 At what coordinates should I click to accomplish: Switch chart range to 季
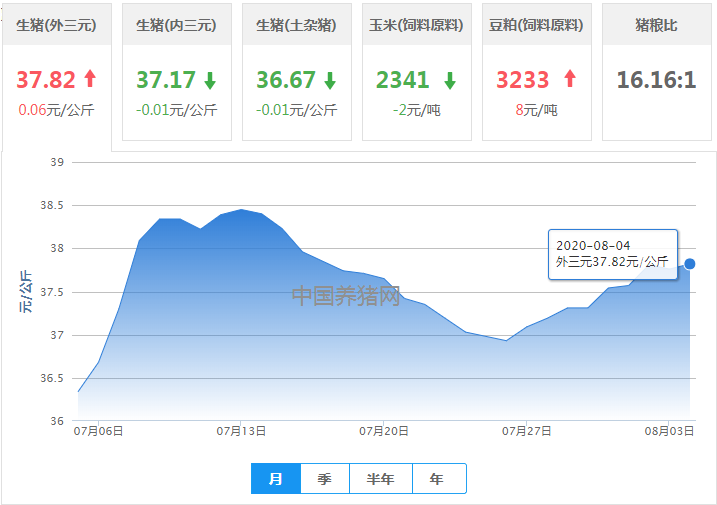click(325, 479)
